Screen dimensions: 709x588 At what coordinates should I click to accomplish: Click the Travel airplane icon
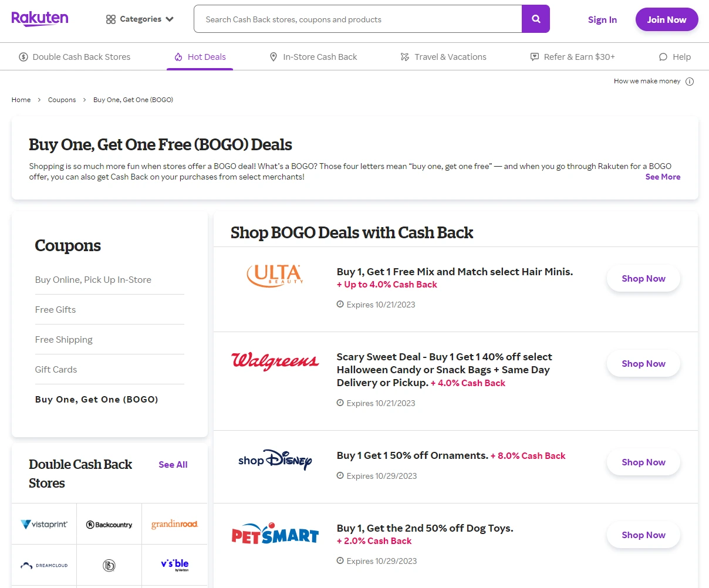coord(405,57)
